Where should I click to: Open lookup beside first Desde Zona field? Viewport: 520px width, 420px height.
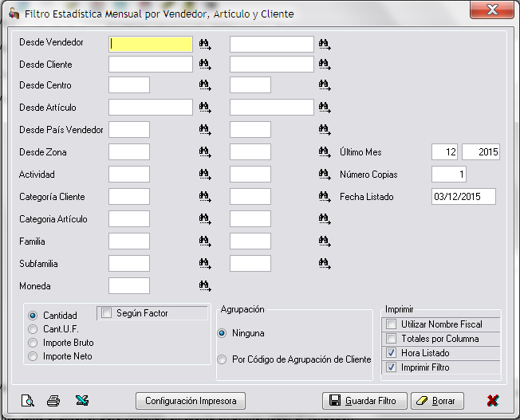click(x=205, y=152)
